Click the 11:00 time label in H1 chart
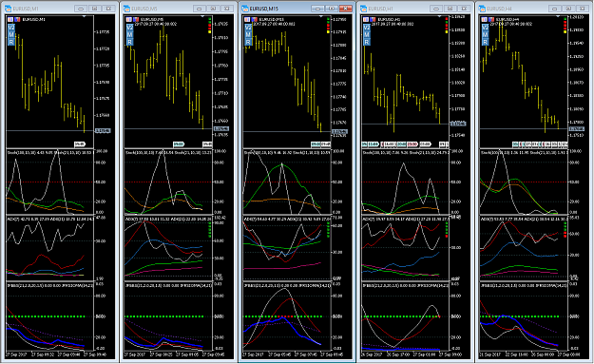Image resolution: width=594 pixels, height=364 pixels. (x=374, y=144)
